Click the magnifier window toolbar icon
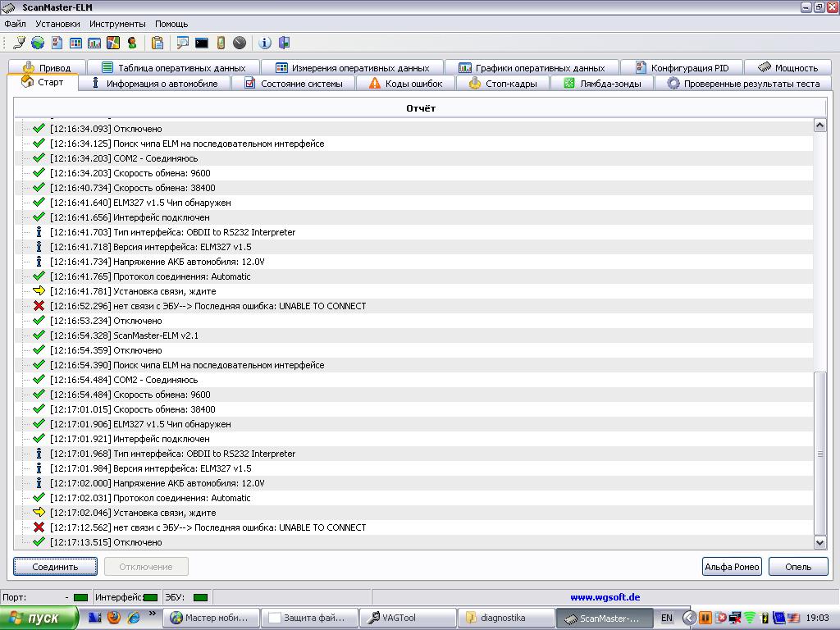The image size is (840, 630). pos(182,43)
